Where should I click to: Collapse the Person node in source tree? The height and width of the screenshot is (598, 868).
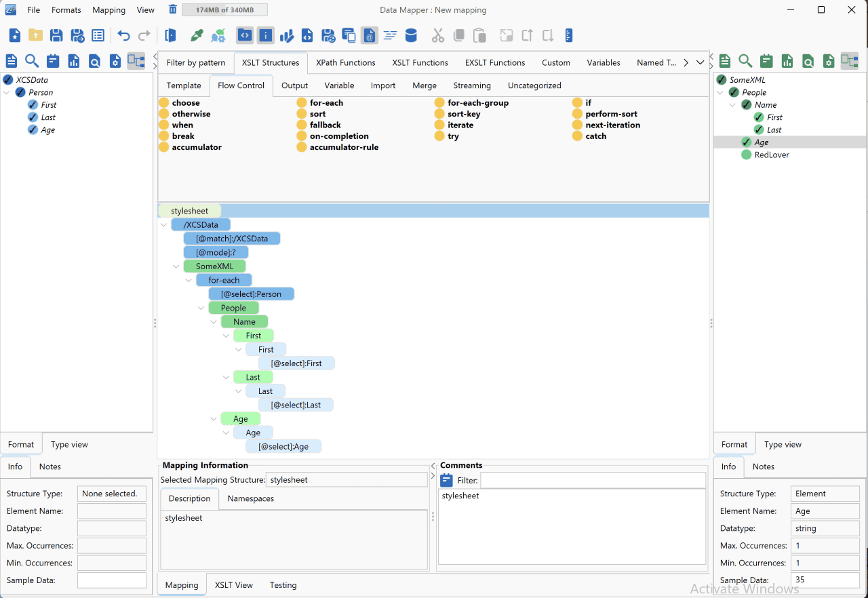[x=8, y=92]
